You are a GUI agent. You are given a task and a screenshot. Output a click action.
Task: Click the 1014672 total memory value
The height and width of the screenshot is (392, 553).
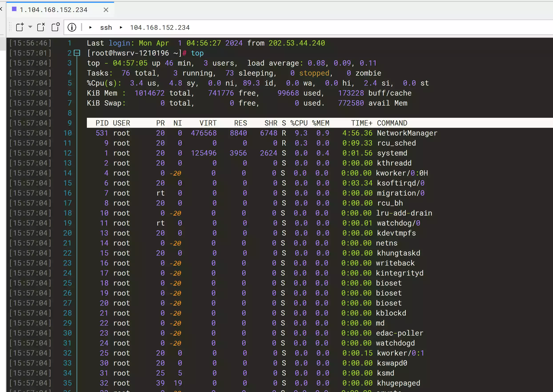[150, 93]
